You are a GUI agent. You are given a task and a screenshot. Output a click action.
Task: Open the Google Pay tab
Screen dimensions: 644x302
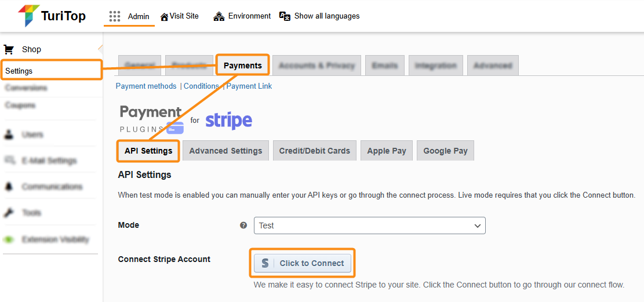[x=445, y=151]
